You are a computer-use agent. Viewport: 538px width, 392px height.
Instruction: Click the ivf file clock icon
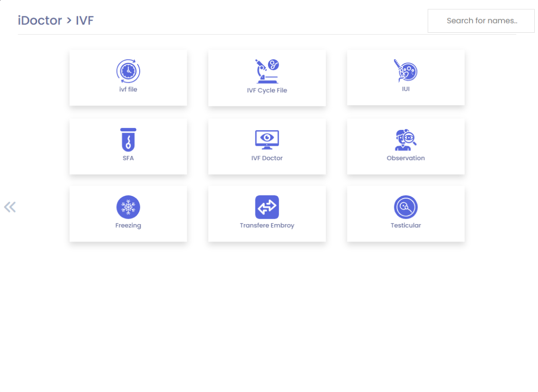click(128, 71)
